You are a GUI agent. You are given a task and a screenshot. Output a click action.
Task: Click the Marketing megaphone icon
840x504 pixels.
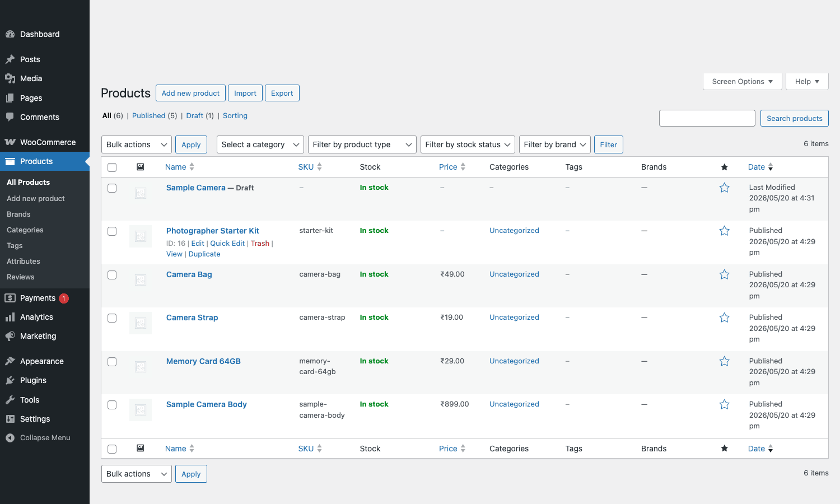click(x=10, y=336)
